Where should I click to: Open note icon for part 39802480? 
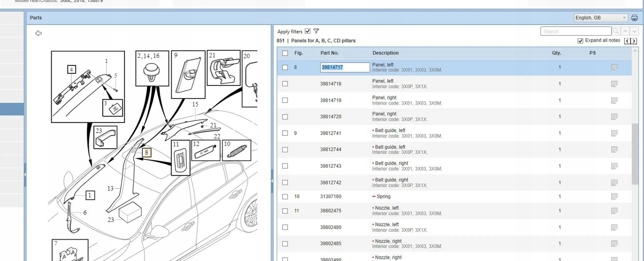pyautogui.click(x=614, y=227)
